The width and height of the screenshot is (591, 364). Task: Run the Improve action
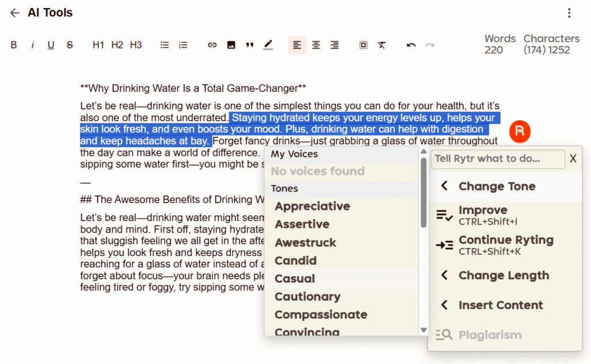(x=484, y=215)
